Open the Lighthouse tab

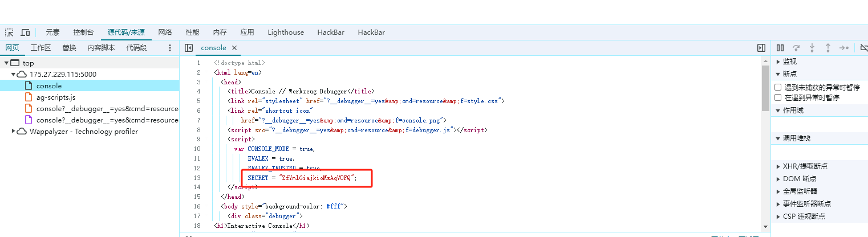pos(286,32)
